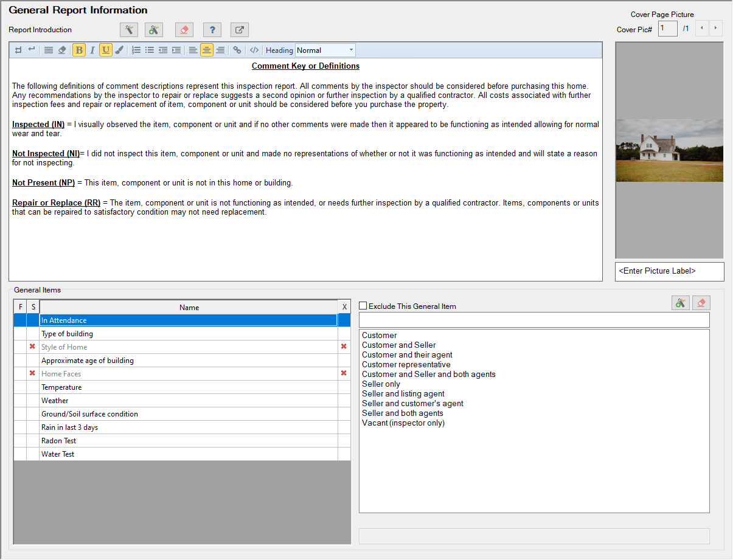Center align the text
Viewport: 733px width, 560px height.
207,50
